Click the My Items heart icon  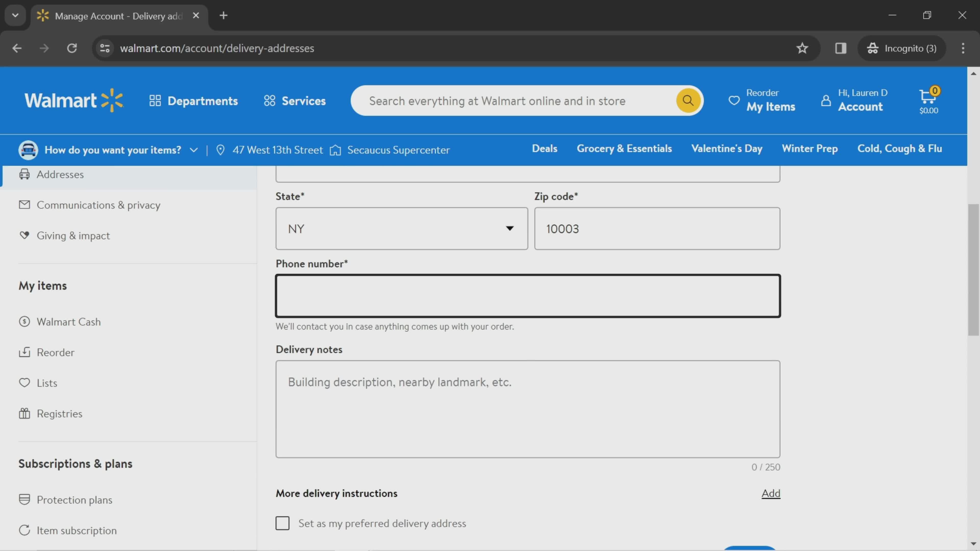(x=734, y=100)
